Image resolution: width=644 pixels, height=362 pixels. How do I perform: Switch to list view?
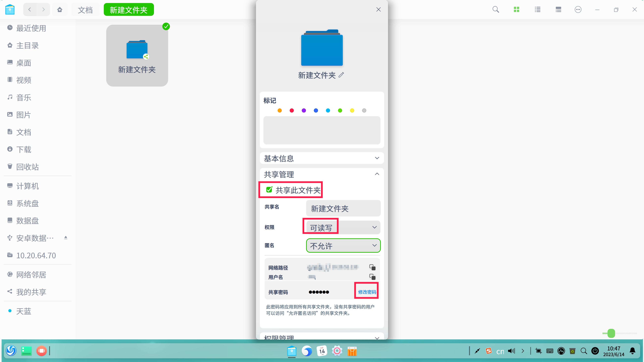point(538,10)
